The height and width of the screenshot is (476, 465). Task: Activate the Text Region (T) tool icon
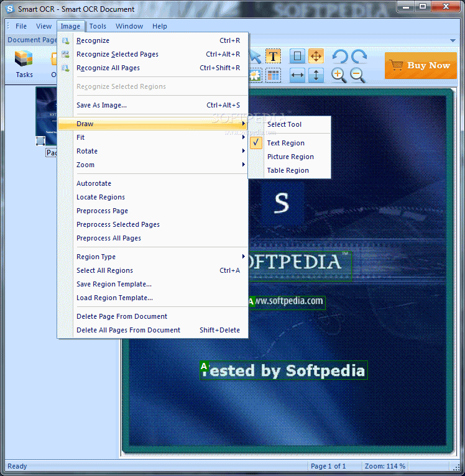point(273,56)
